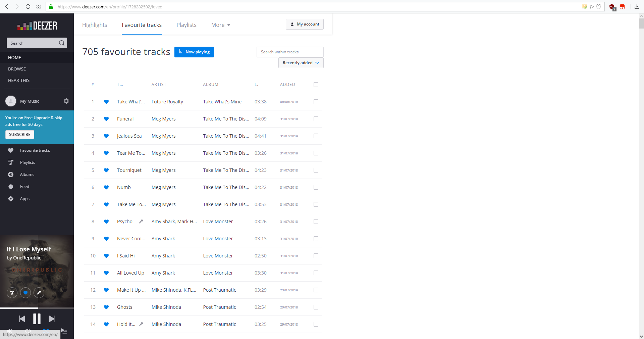
Task: Switch to the Playlists tab
Action: click(x=186, y=25)
